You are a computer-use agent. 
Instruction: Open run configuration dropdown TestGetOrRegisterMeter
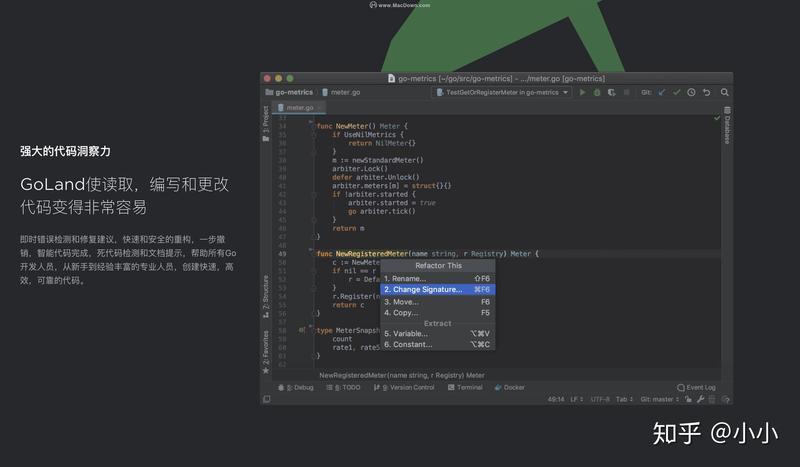pos(502,92)
